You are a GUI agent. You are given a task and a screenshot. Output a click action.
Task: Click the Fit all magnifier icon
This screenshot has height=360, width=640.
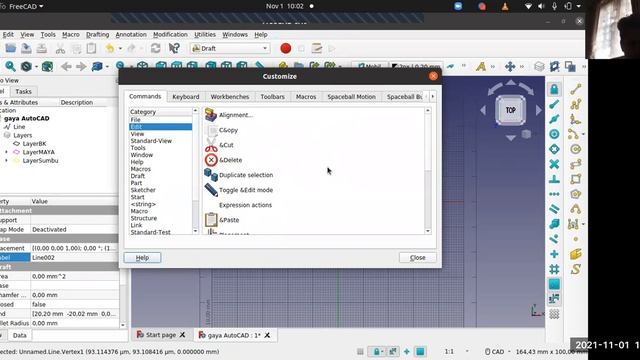tap(11, 66)
